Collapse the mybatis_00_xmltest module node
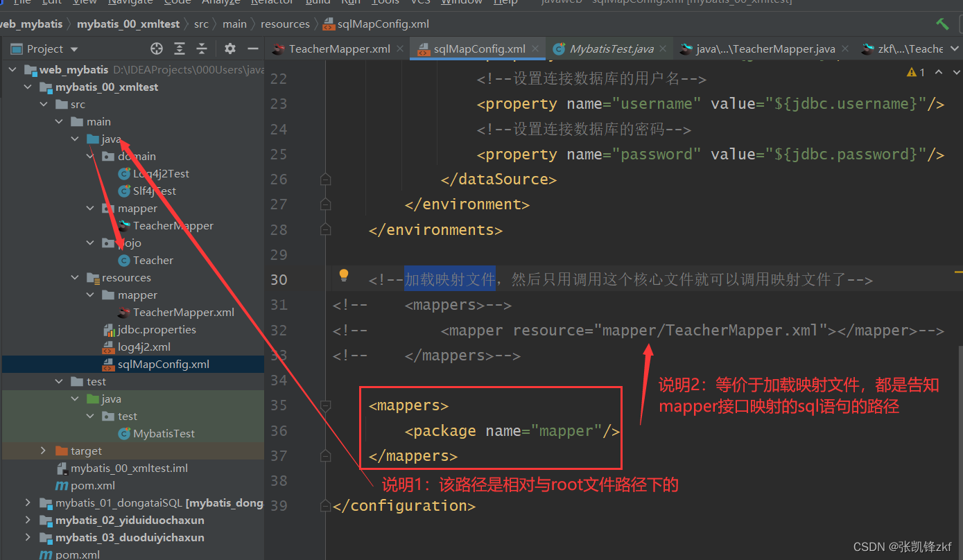The height and width of the screenshot is (560, 963). [x=28, y=87]
